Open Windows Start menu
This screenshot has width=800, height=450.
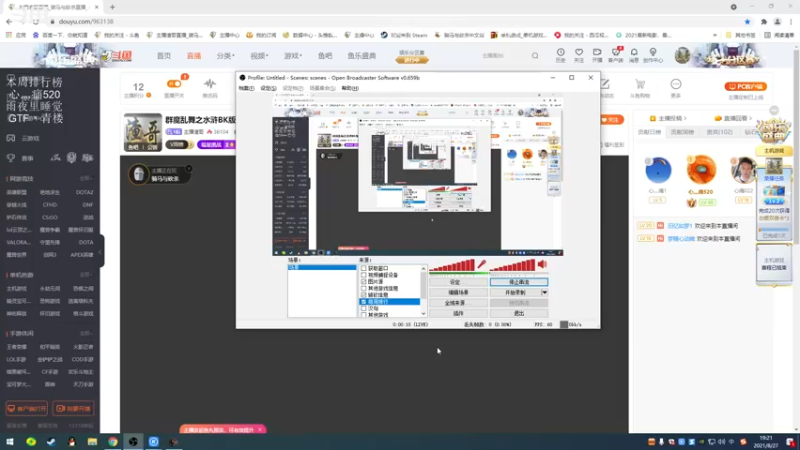point(10,442)
